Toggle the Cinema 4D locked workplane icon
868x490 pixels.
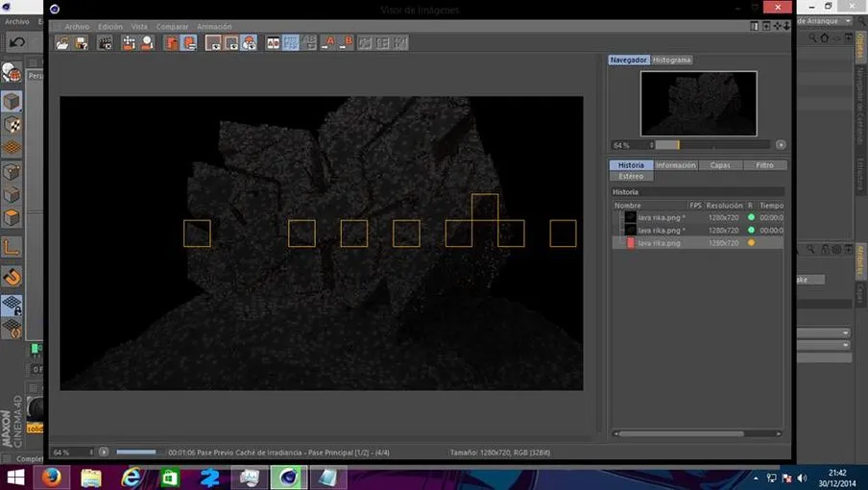pos(12,306)
